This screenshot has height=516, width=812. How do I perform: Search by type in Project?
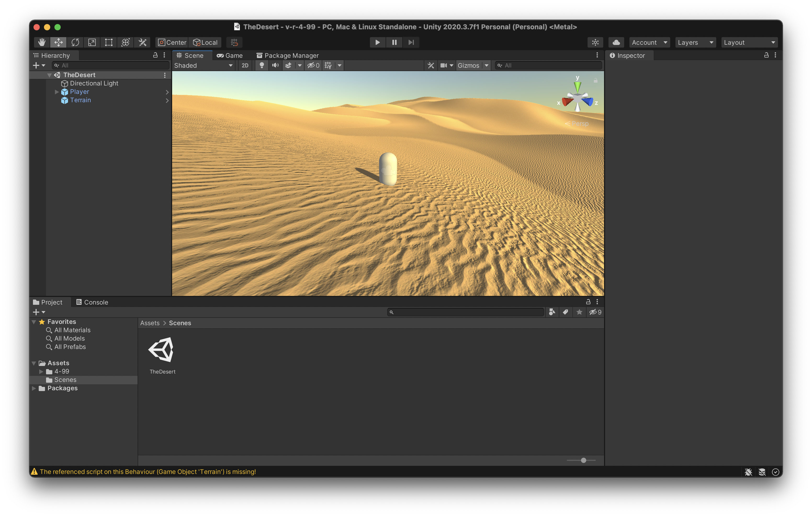coord(552,312)
